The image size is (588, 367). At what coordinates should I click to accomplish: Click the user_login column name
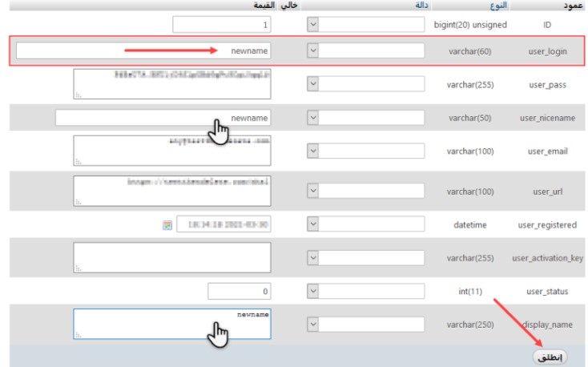[547, 51]
